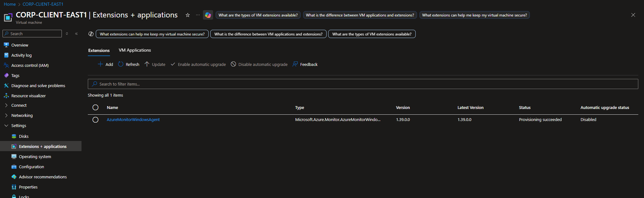Viewport: 644px width, 198px height.
Task: Click the Refresh extensions button
Action: (129, 64)
